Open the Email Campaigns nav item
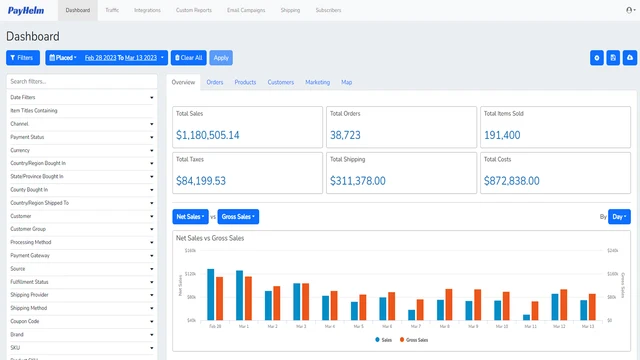This screenshot has width=640, height=360. pos(246,10)
